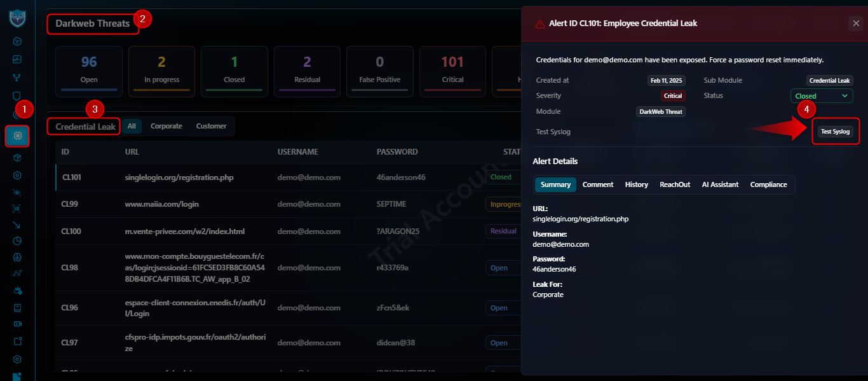The height and width of the screenshot is (381, 868).
Task: Open the Status dropdown in the alert panel
Action: click(x=822, y=96)
